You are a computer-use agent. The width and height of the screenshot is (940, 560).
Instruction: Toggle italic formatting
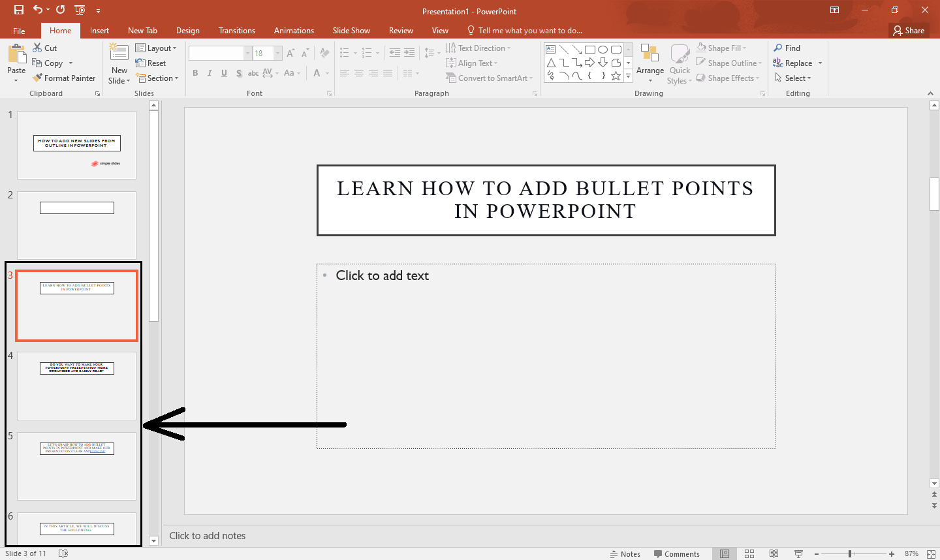[x=209, y=73]
